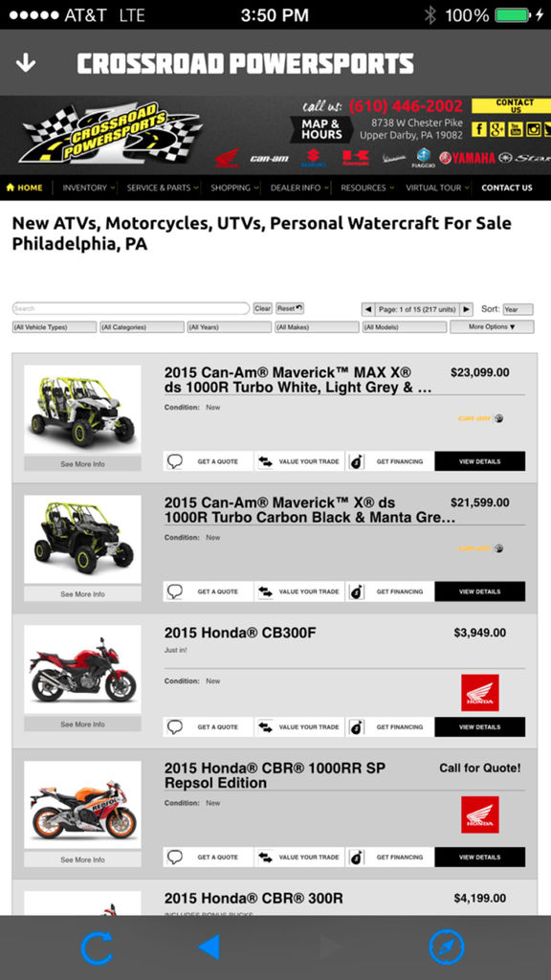The image size is (551, 980).
Task: Open the Inventory menu
Action: point(89,188)
